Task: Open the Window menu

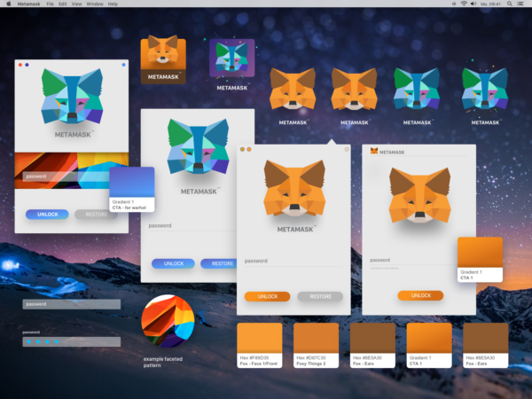Action: (x=94, y=4)
